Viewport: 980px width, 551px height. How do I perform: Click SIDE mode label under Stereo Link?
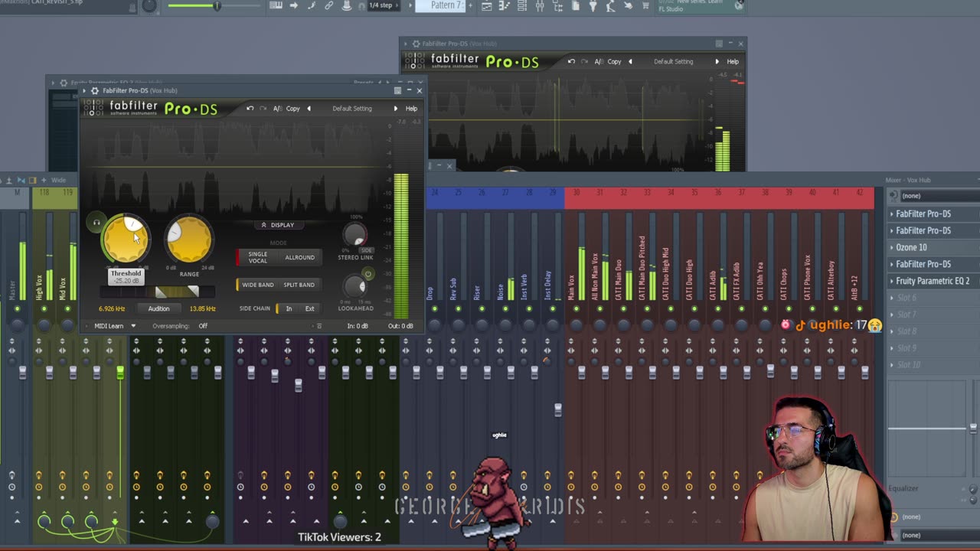point(366,250)
